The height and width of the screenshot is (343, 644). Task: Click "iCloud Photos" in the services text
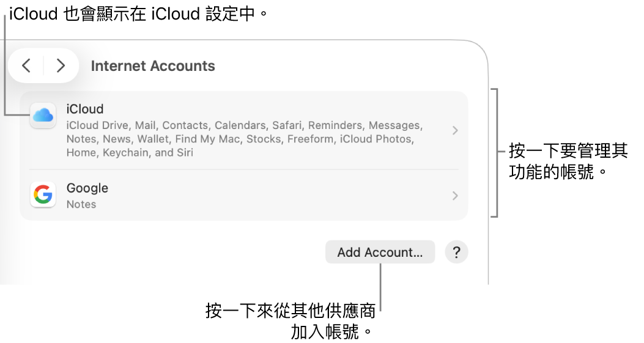376,139
